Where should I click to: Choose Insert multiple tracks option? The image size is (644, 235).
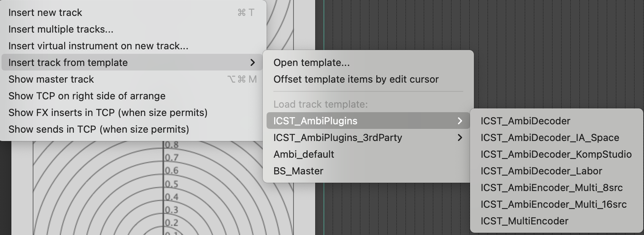tap(61, 29)
